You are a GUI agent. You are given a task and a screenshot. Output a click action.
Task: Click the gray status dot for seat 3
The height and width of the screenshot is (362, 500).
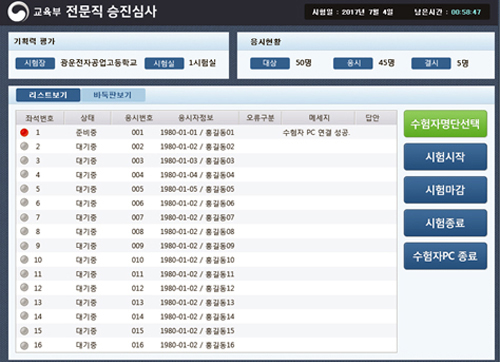[24, 160]
